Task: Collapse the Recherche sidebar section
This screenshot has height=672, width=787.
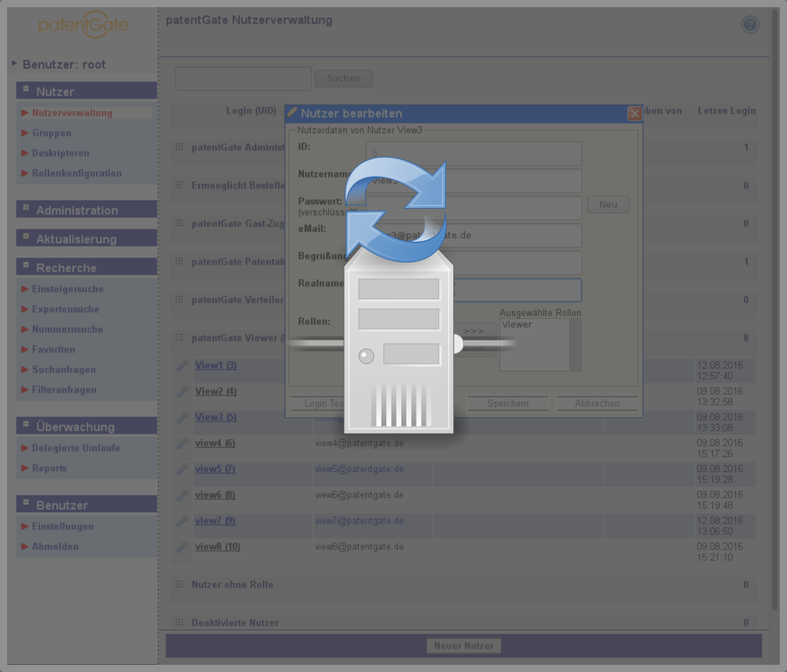Action: (26, 265)
